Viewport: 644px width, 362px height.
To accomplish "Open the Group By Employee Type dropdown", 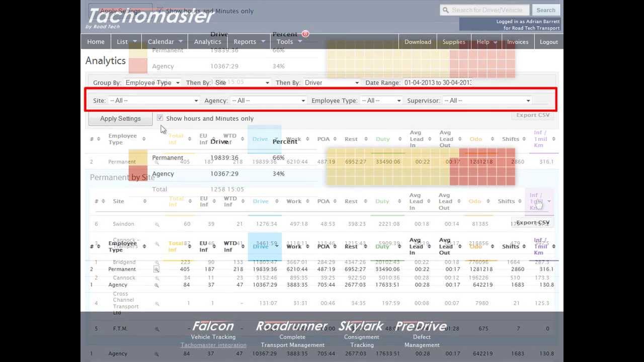I will click(152, 82).
